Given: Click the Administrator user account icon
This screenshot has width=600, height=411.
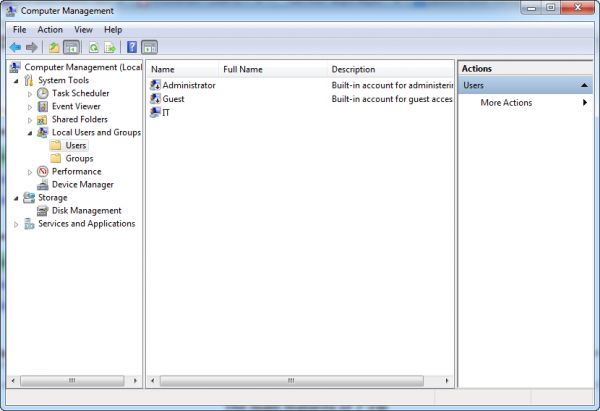Looking at the screenshot, I should tap(155, 85).
